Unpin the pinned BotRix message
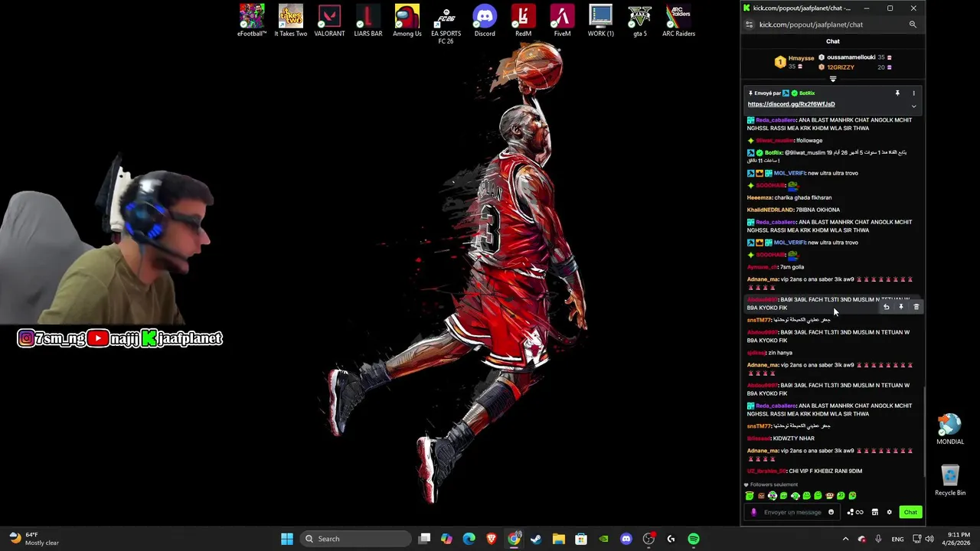This screenshot has height=551, width=980. click(897, 93)
